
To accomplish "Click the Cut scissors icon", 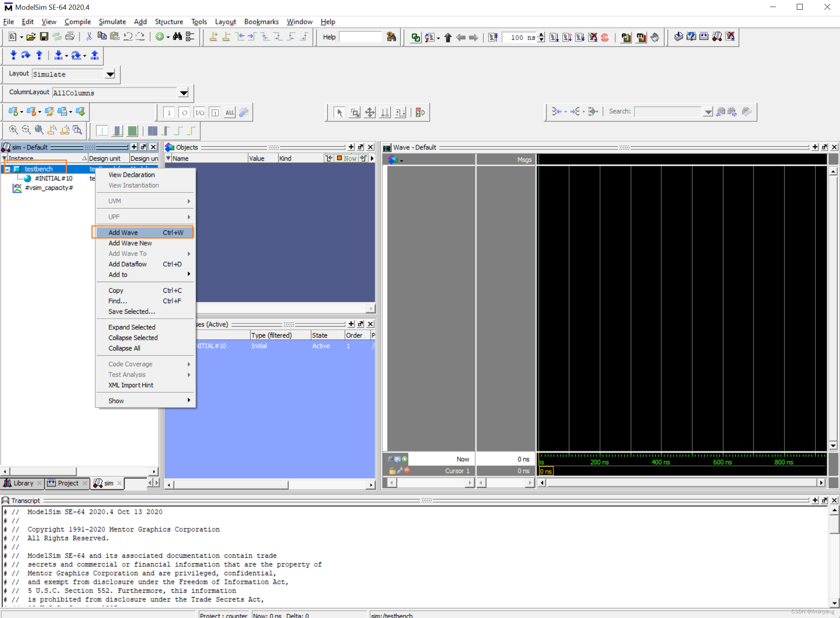I will click(x=89, y=37).
